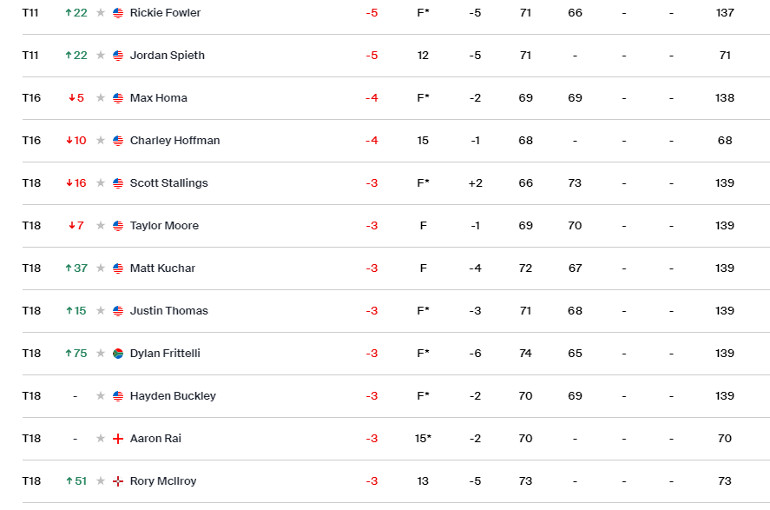Click the star next to Charley Hoffman
This screenshot has width=770, height=510.
101,140
